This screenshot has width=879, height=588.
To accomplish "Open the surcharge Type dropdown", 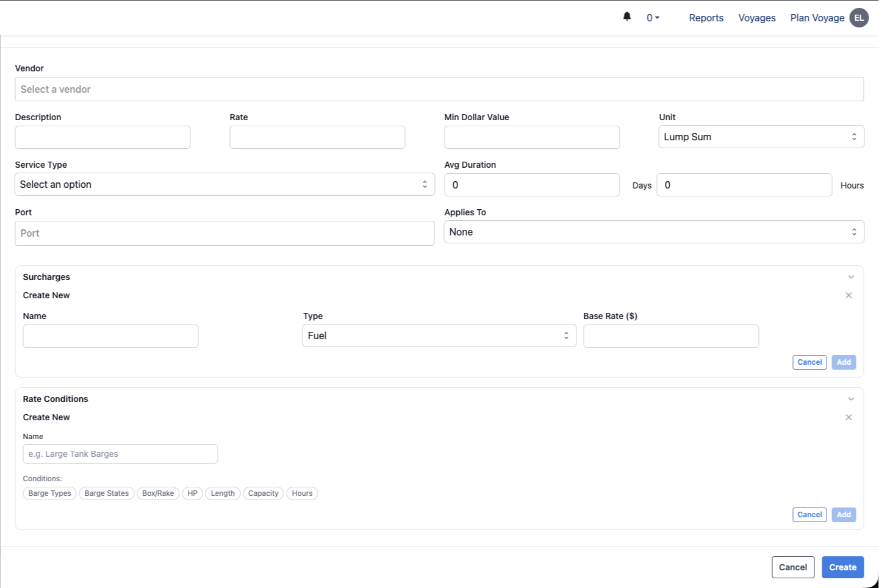I will click(x=439, y=335).
